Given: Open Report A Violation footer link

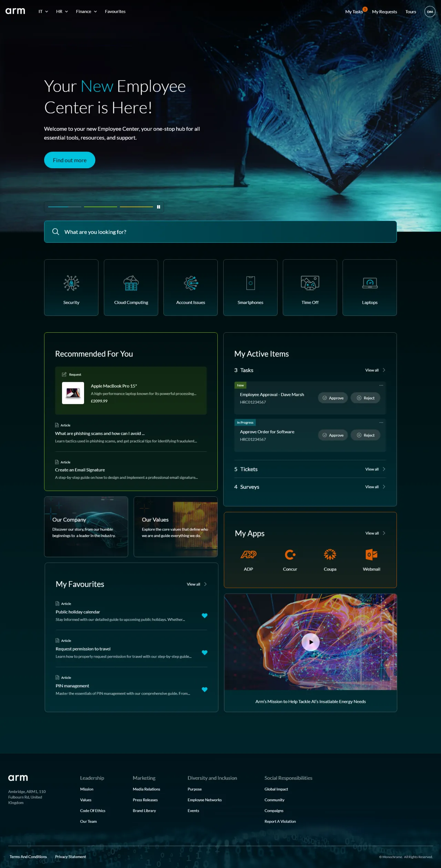Looking at the screenshot, I should tap(280, 821).
